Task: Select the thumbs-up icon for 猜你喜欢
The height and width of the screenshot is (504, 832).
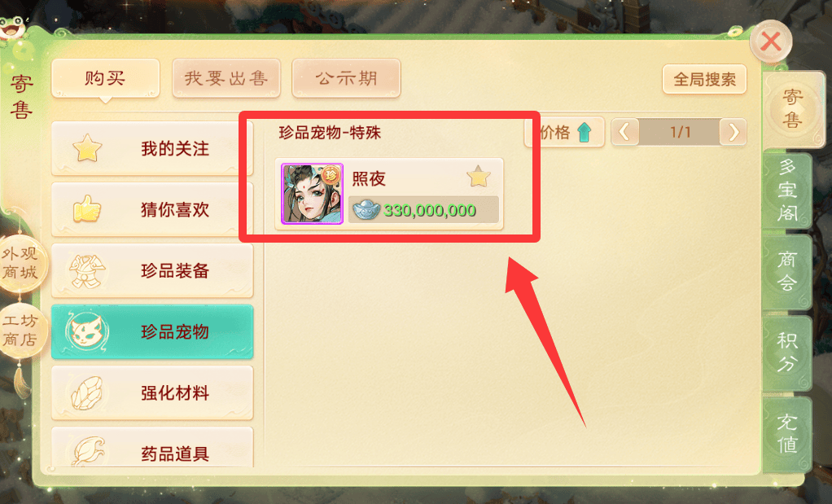Action: [x=86, y=208]
